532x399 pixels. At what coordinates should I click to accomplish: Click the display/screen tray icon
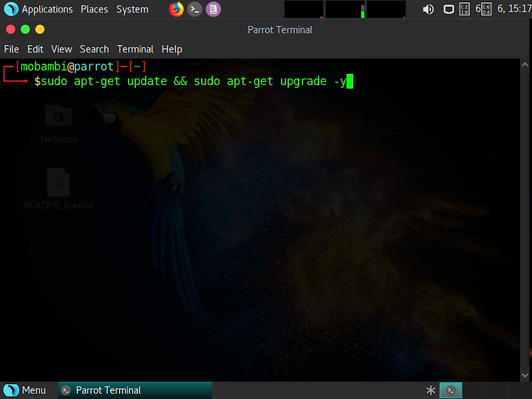click(449, 9)
